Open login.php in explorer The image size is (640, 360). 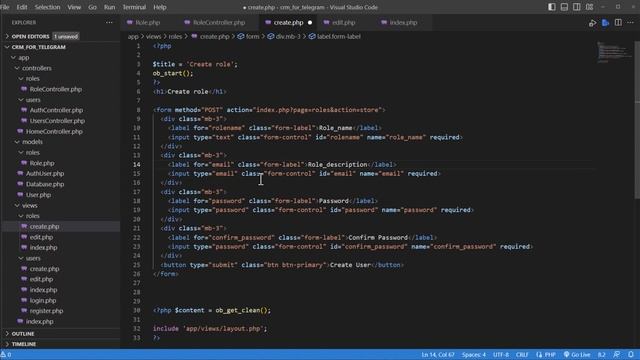(x=43, y=300)
